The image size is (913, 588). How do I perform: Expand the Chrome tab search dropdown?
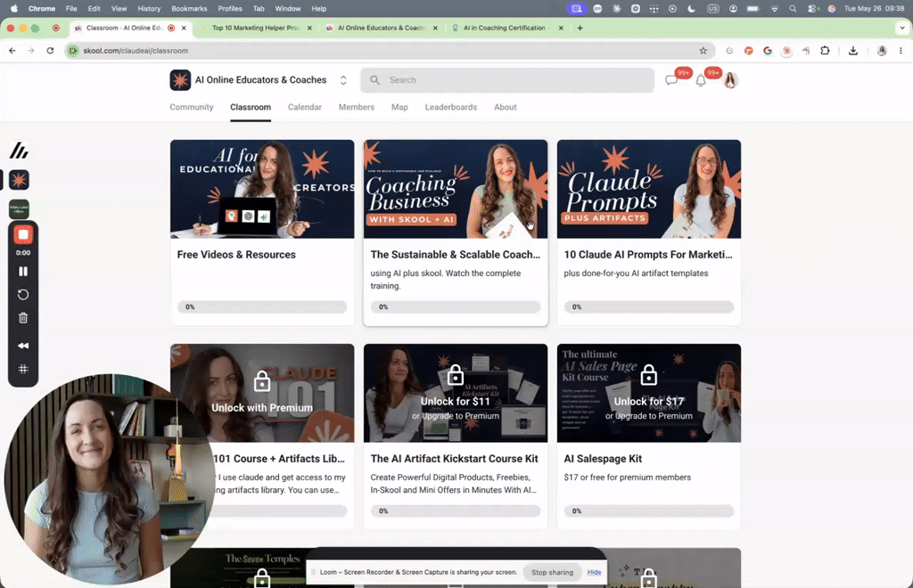tap(902, 28)
